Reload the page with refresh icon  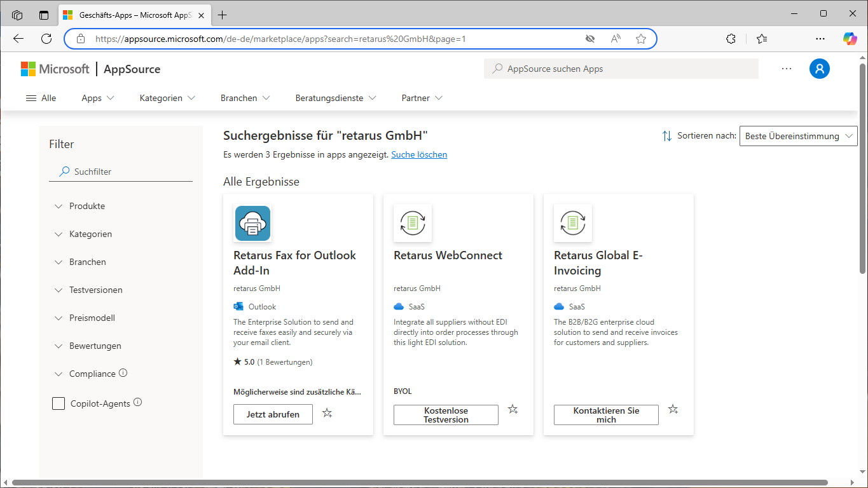[46, 39]
